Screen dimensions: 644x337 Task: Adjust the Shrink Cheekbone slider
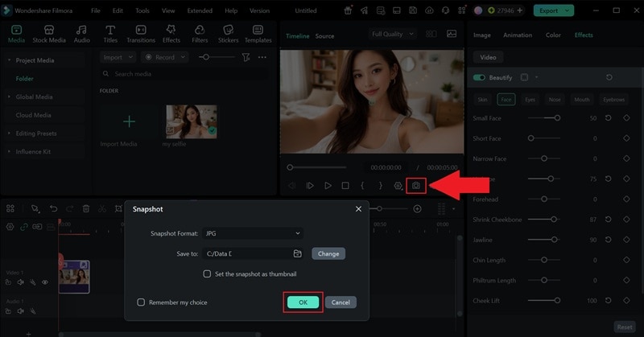pyautogui.click(x=544, y=220)
